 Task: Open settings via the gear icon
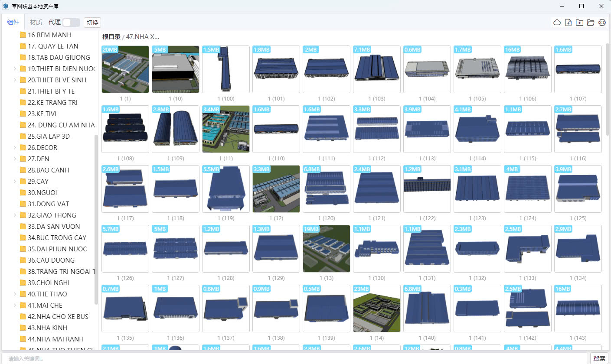(x=602, y=23)
